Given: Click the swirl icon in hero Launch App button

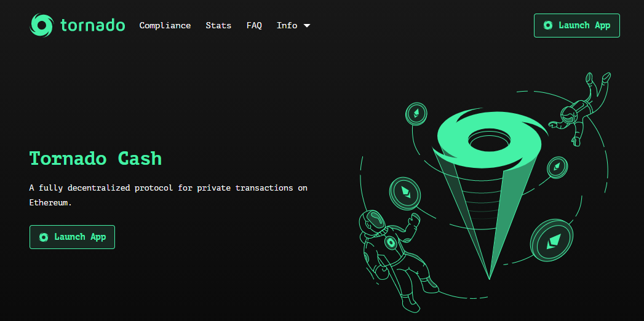Looking at the screenshot, I should [44, 237].
